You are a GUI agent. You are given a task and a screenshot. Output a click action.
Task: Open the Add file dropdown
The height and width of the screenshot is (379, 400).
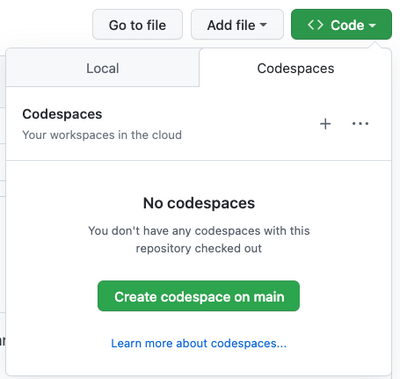237,25
